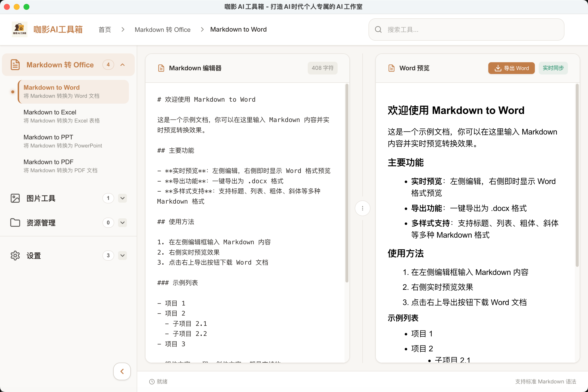Viewport: 588px width, 392px height.
Task: Enable the 实时同步 sync toggle
Action: [553, 68]
